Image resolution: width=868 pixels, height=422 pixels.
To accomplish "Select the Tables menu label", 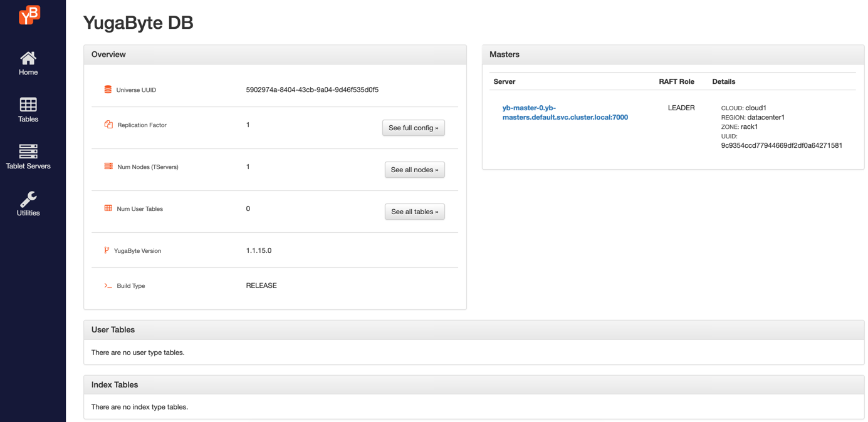I will tap(28, 120).
